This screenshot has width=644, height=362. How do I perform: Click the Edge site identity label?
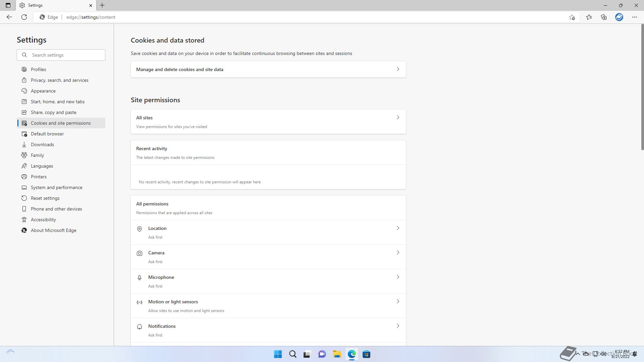49,17
